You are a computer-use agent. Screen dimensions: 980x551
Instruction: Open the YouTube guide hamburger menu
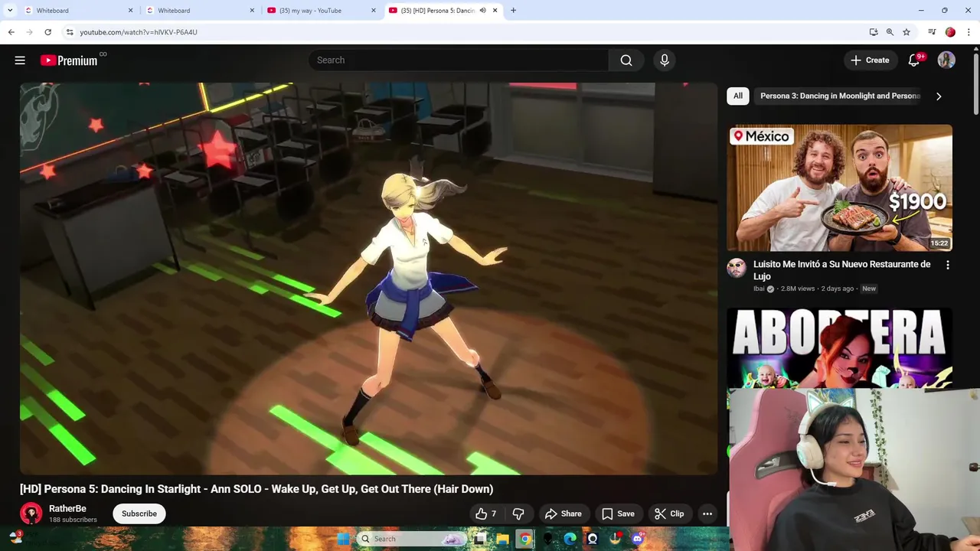(x=20, y=60)
